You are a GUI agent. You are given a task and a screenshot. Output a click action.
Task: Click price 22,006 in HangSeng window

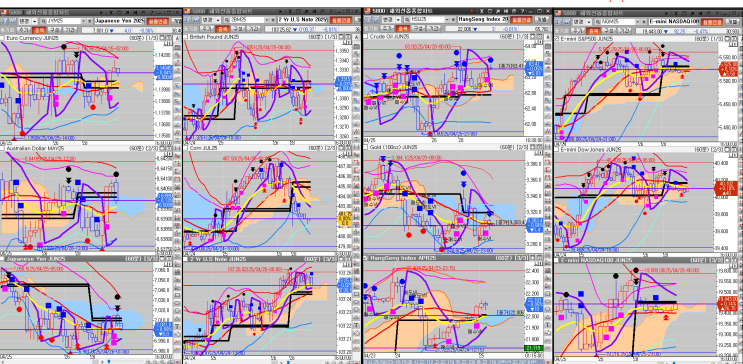[x=464, y=29]
